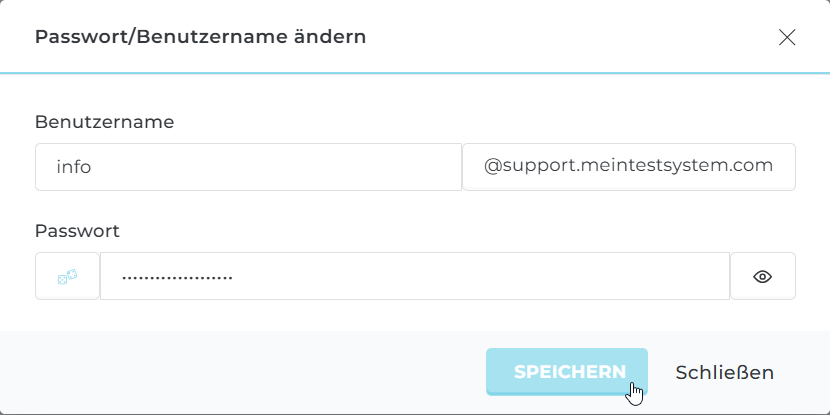Click the "Passwort" field label

click(x=77, y=231)
